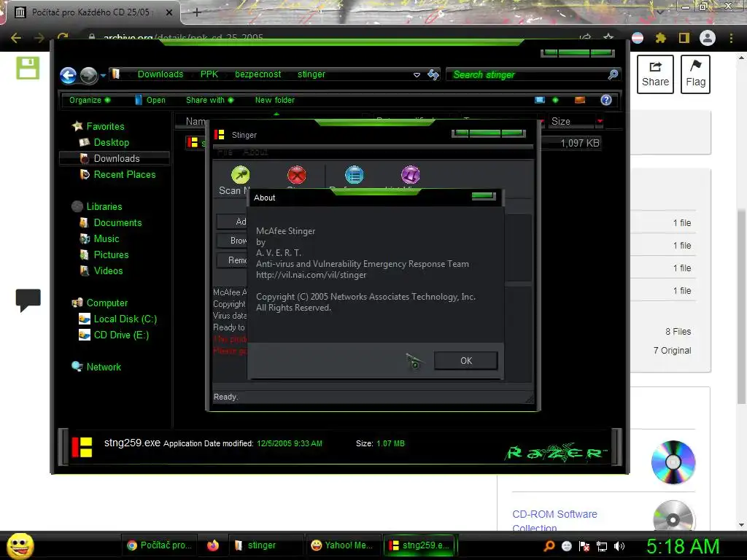Click the green floppy disk software icon
This screenshot has height=560, width=747.
(28, 68)
